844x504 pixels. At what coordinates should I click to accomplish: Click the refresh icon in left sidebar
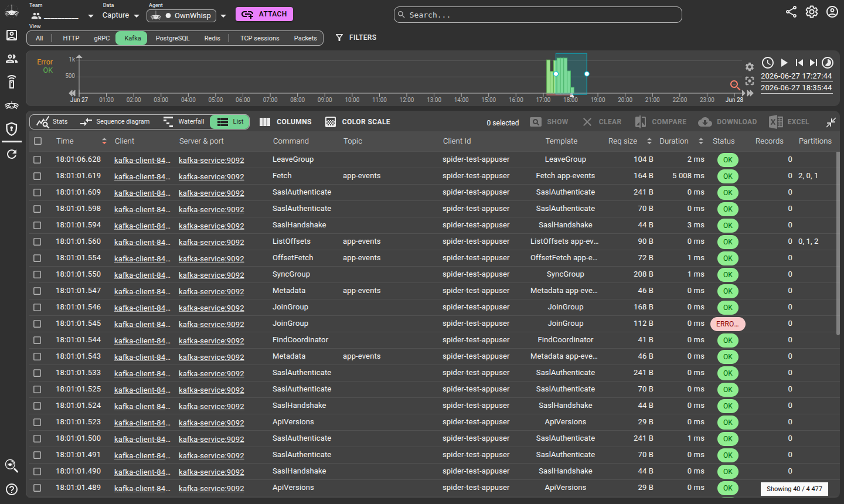(x=12, y=154)
